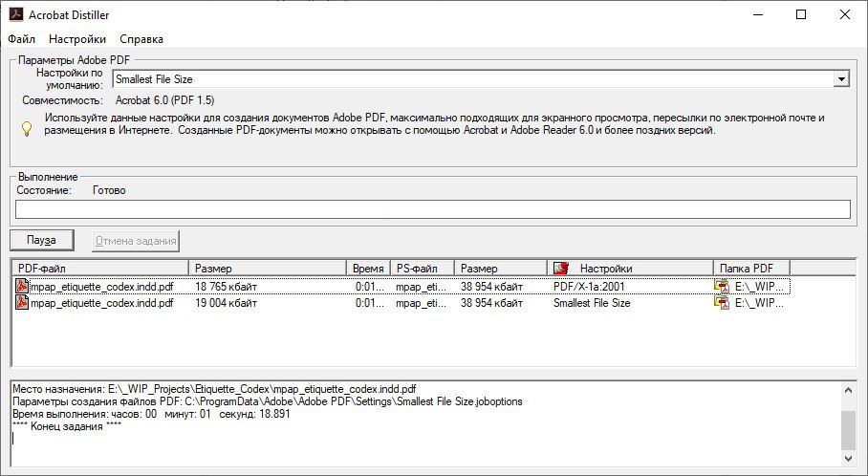Click the light bulb hint icon
This screenshot has height=476, width=868.
(27, 128)
